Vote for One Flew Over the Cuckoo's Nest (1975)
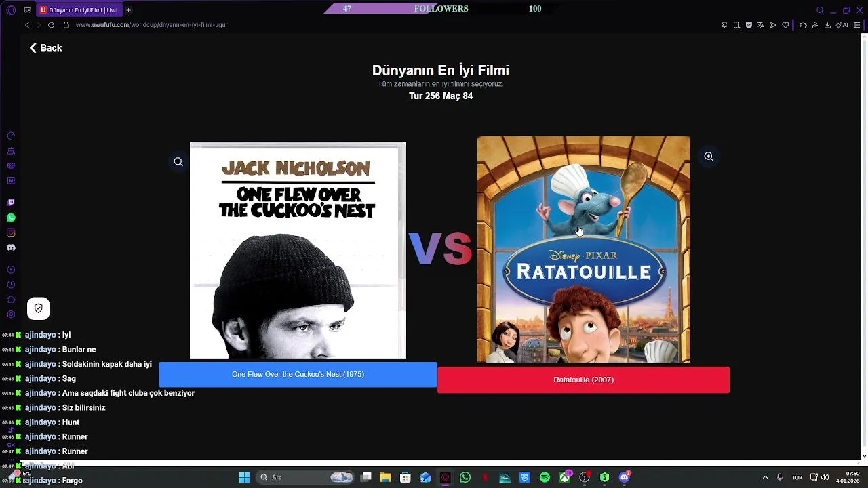 (x=298, y=375)
